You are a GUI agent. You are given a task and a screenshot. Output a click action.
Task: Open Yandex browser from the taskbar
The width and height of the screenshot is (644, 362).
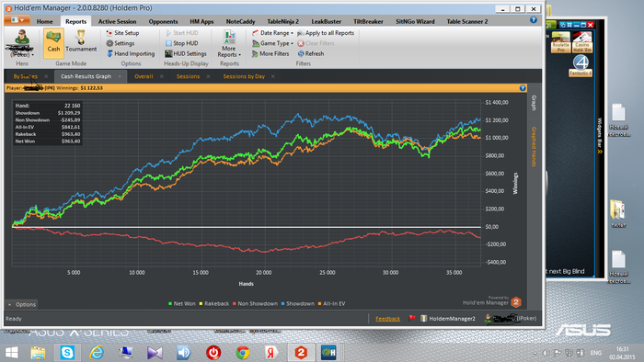tap(271, 353)
